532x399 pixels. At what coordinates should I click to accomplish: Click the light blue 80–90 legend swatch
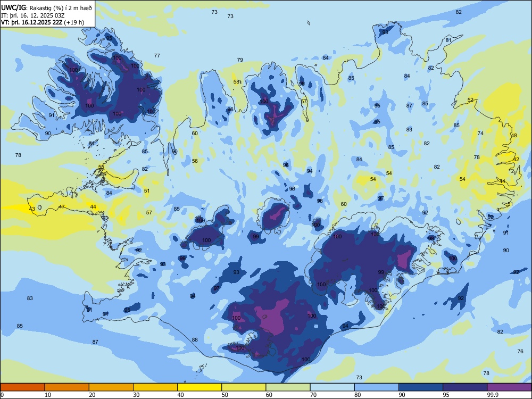377,387
